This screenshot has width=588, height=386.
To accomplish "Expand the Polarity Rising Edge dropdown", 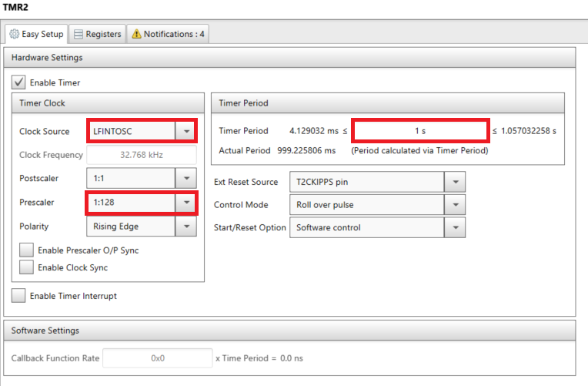I will click(x=185, y=227).
